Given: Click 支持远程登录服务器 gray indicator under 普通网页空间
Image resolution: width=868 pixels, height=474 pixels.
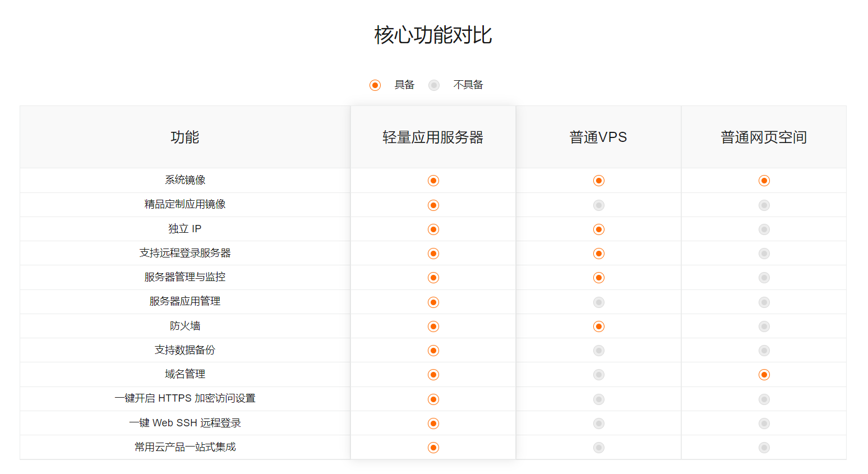Looking at the screenshot, I should (x=764, y=254).
